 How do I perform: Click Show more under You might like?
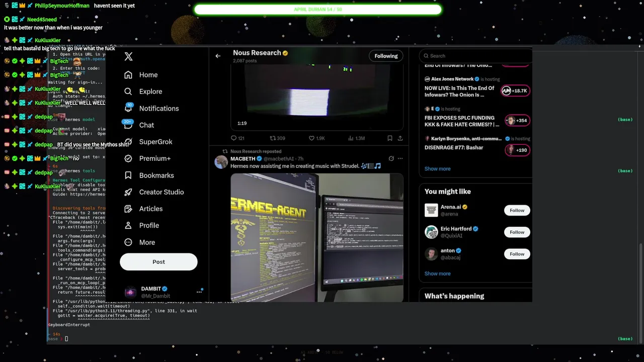437,274
